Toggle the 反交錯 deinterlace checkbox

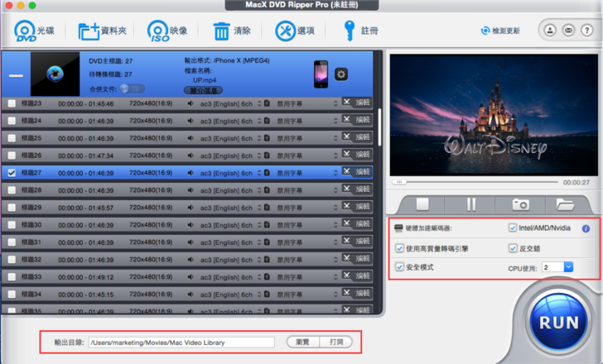coord(513,248)
